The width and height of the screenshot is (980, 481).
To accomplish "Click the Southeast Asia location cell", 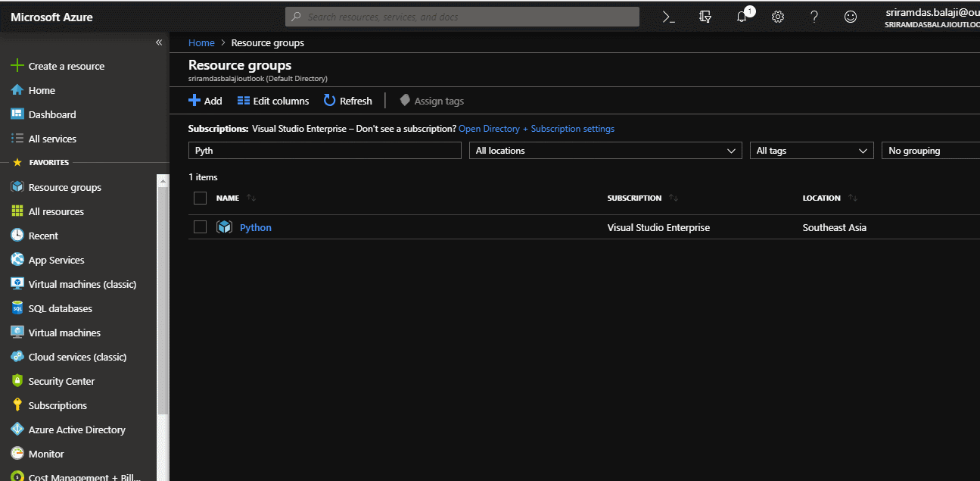I will pos(835,227).
